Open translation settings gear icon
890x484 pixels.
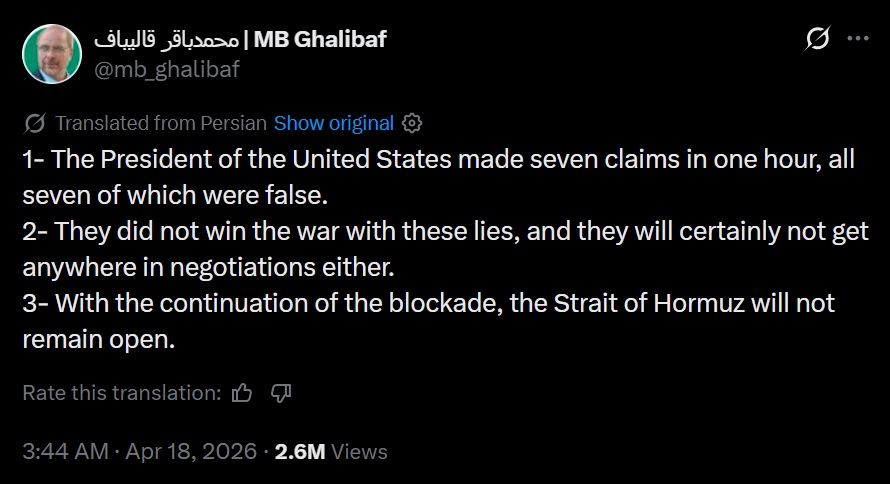tap(412, 124)
